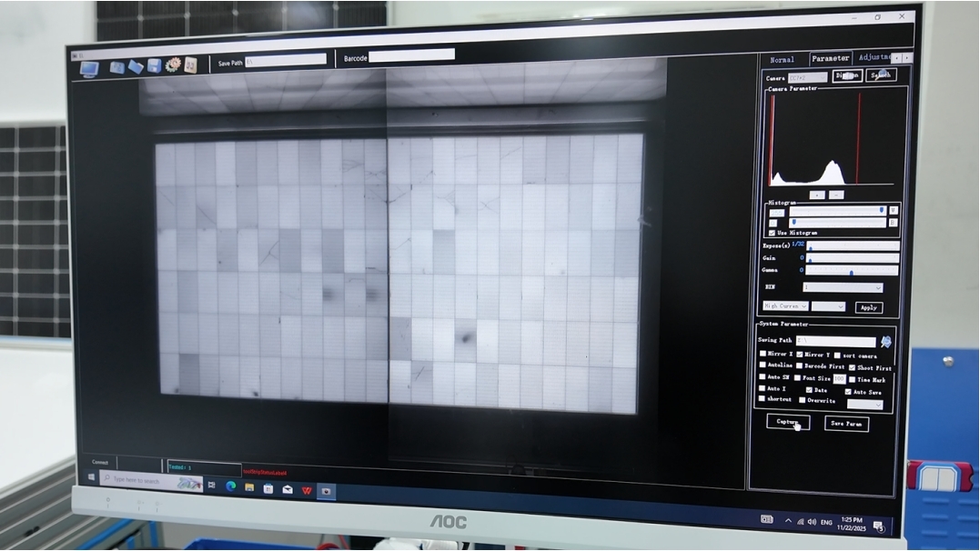
Task: Open the High Current dropdown
Action: tap(786, 306)
